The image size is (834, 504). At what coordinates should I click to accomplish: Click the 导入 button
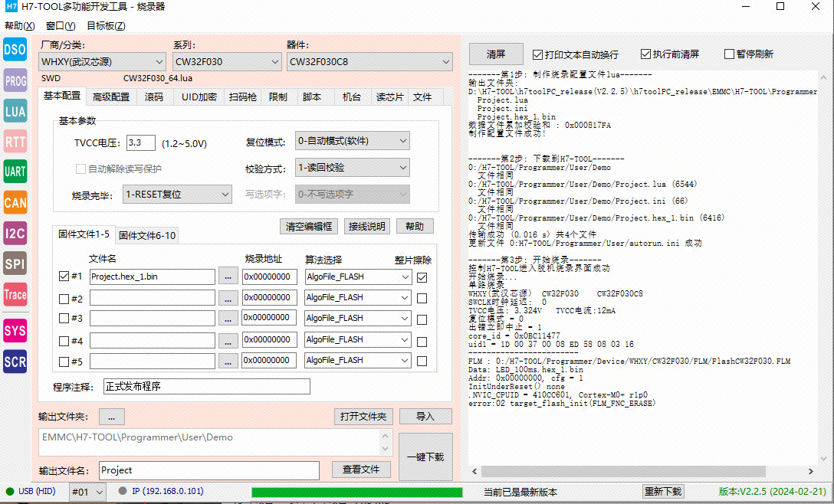click(x=425, y=416)
